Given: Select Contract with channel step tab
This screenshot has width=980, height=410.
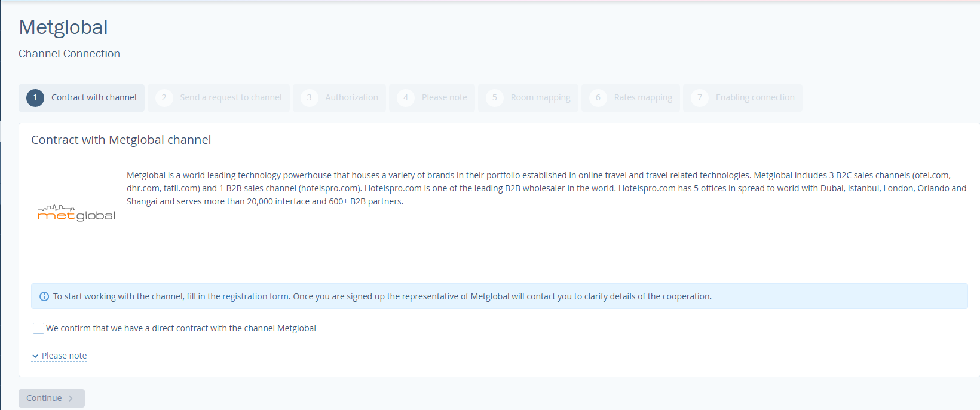Looking at the screenshot, I should tap(81, 98).
